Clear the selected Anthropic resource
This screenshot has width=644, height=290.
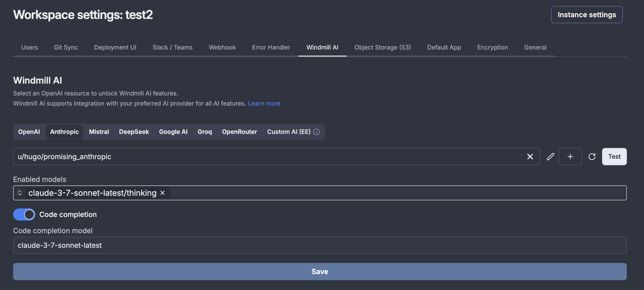click(x=530, y=157)
